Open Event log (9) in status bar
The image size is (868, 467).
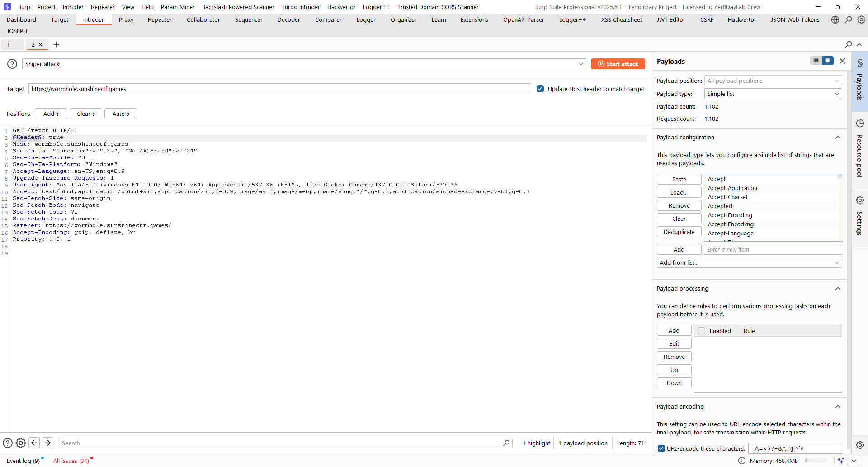point(23,461)
